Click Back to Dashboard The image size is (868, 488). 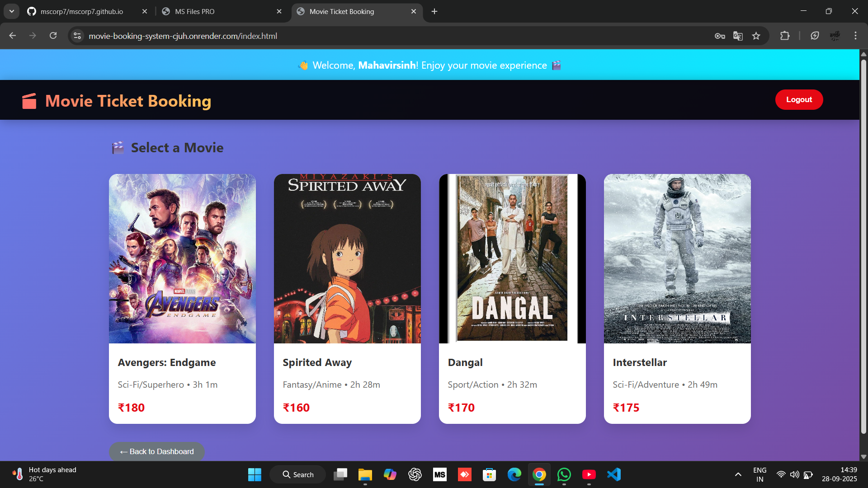coord(156,451)
